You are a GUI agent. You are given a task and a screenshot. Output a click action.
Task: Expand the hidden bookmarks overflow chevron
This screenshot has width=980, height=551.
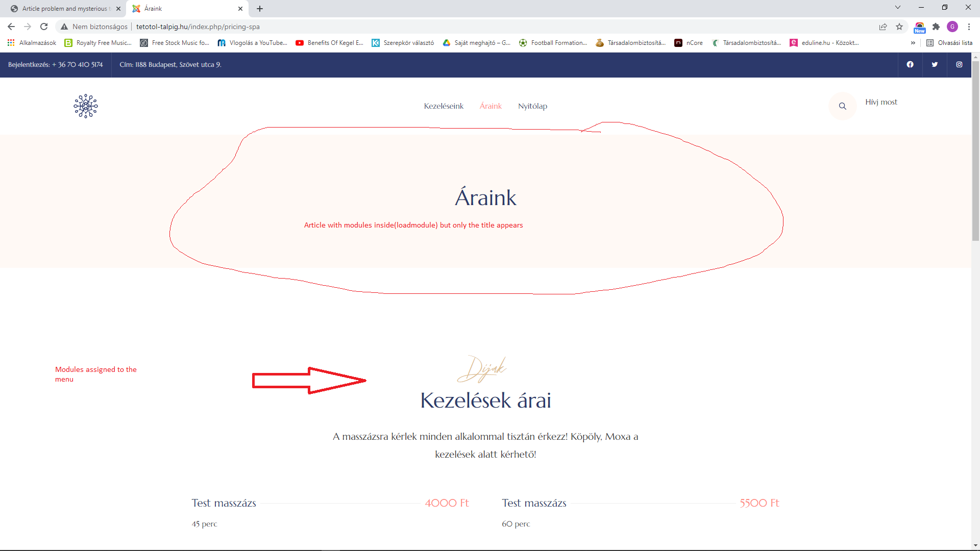[x=913, y=43]
